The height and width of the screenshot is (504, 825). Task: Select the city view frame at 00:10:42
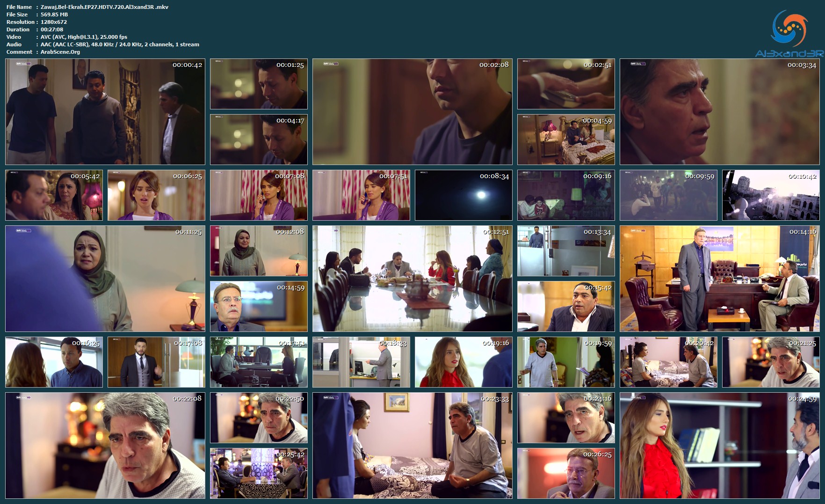point(771,195)
